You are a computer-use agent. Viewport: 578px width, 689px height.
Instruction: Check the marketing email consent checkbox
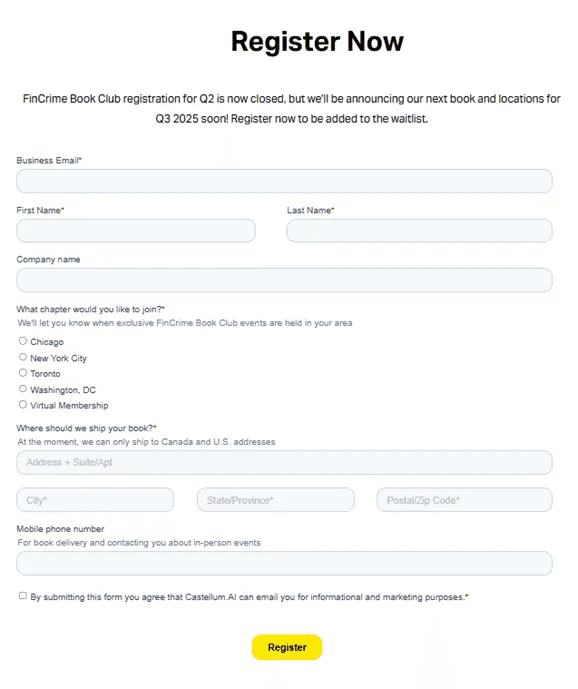[23, 595]
